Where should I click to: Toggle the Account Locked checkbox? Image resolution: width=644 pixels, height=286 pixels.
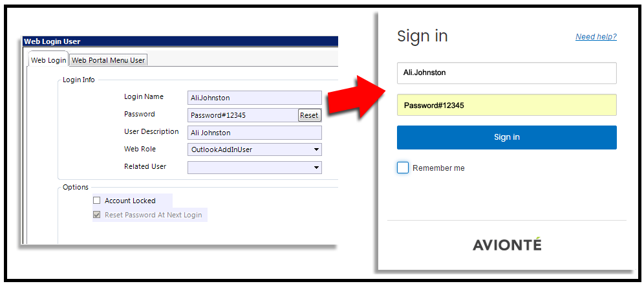click(x=96, y=201)
